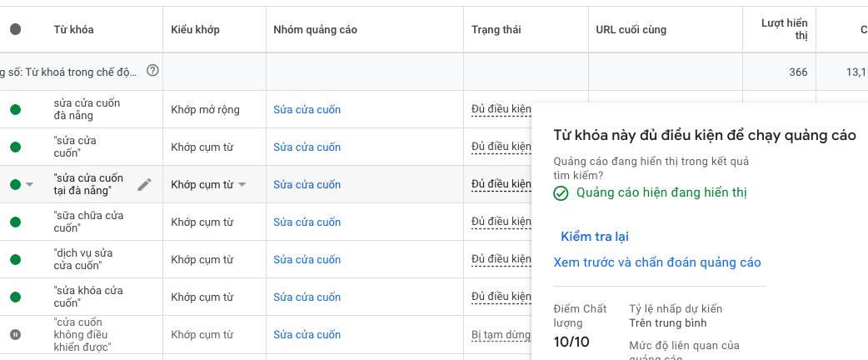This screenshot has width=868, height=360.
Task: Click green status dot for "sửa cửa cuốn đà nẵng"
Action: point(15,109)
